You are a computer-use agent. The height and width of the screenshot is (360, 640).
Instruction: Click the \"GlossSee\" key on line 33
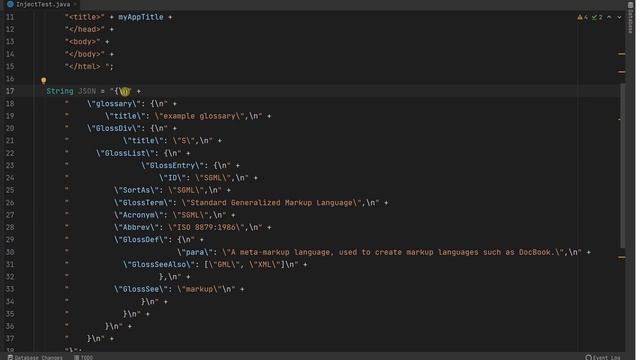(x=141, y=289)
